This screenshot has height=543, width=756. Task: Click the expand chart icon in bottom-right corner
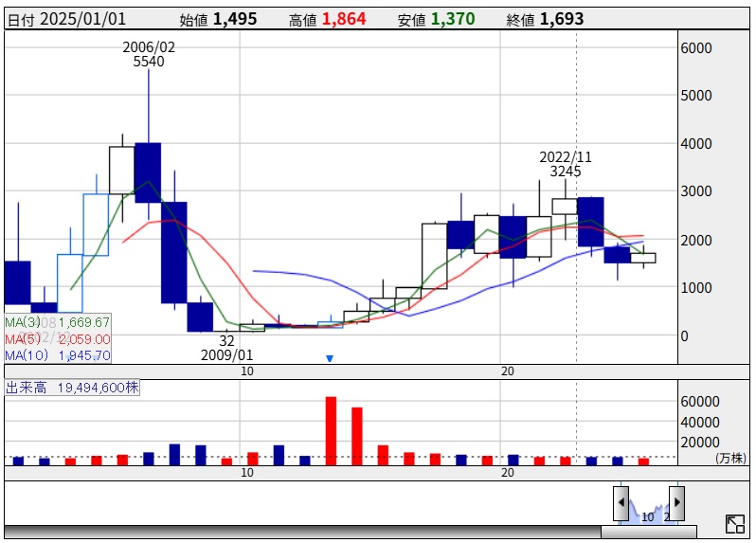tap(734, 524)
